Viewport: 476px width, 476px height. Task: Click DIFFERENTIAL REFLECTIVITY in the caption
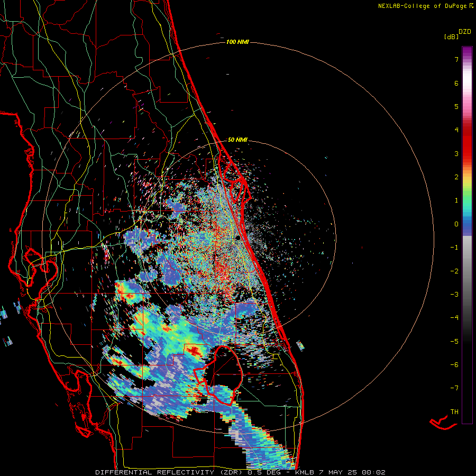tap(155, 472)
